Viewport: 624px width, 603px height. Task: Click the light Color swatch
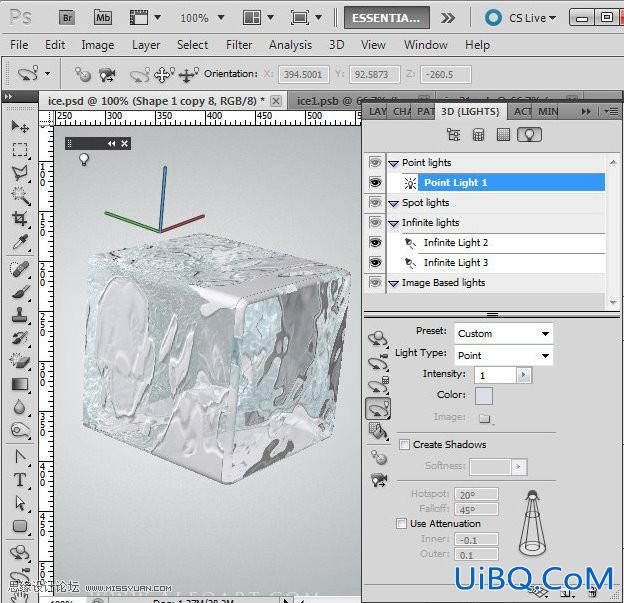point(484,396)
